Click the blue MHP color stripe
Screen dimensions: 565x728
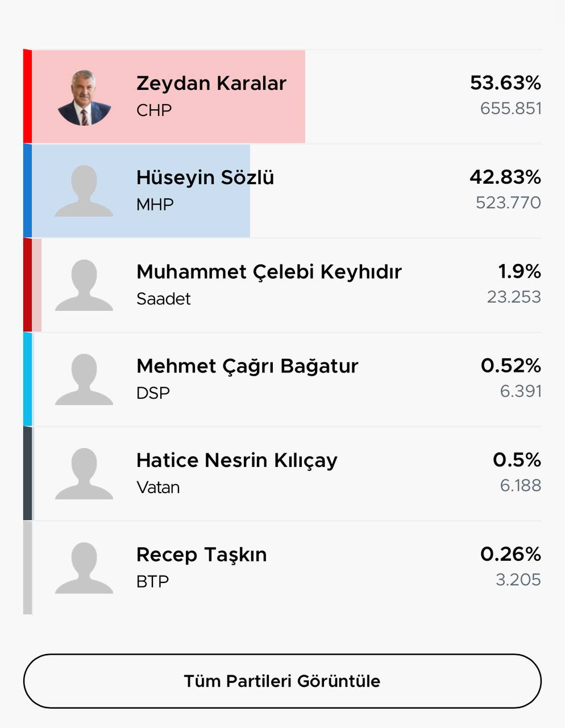[x=27, y=191]
